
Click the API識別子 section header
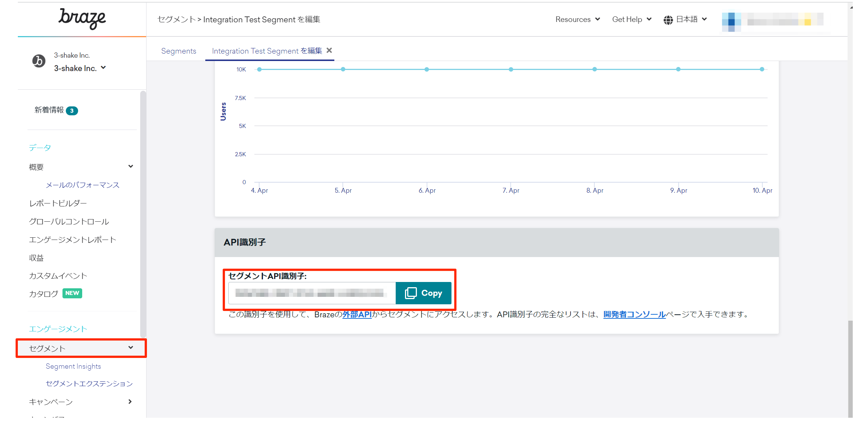tap(496, 242)
